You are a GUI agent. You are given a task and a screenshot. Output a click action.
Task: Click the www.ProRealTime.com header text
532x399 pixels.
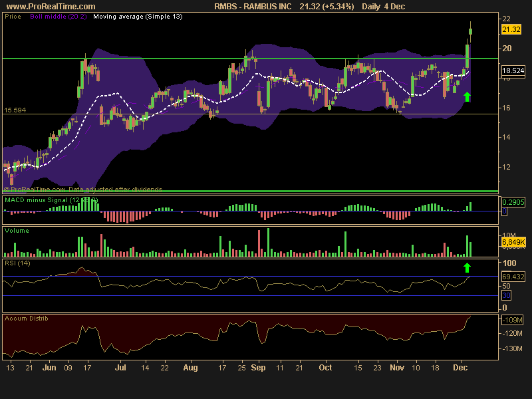pos(51,7)
